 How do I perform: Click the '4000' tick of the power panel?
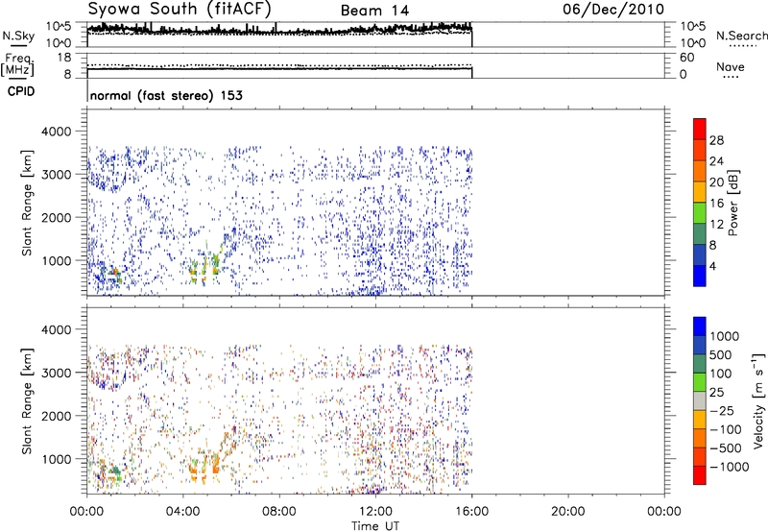click(x=57, y=132)
